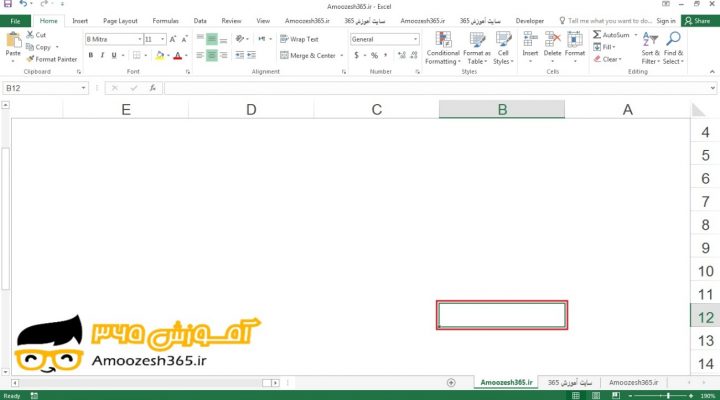Screen dimensions: 720x400
Task: Select row 8 header
Action: point(705,225)
